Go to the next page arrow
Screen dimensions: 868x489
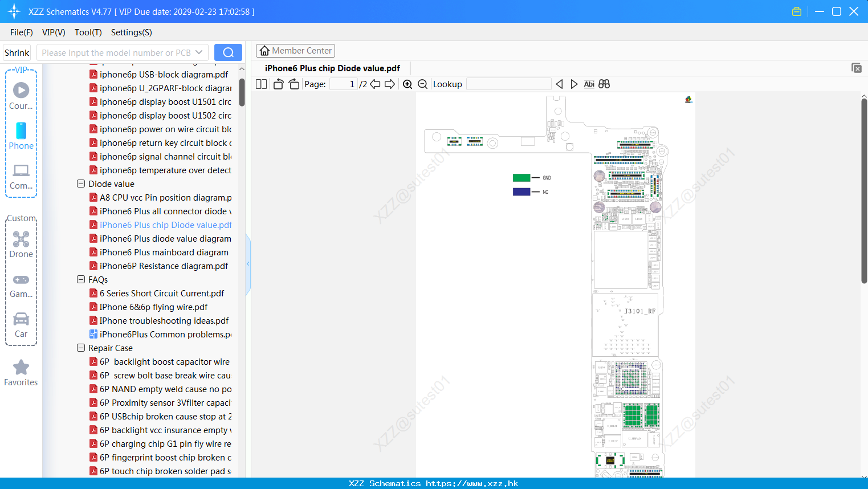(390, 84)
